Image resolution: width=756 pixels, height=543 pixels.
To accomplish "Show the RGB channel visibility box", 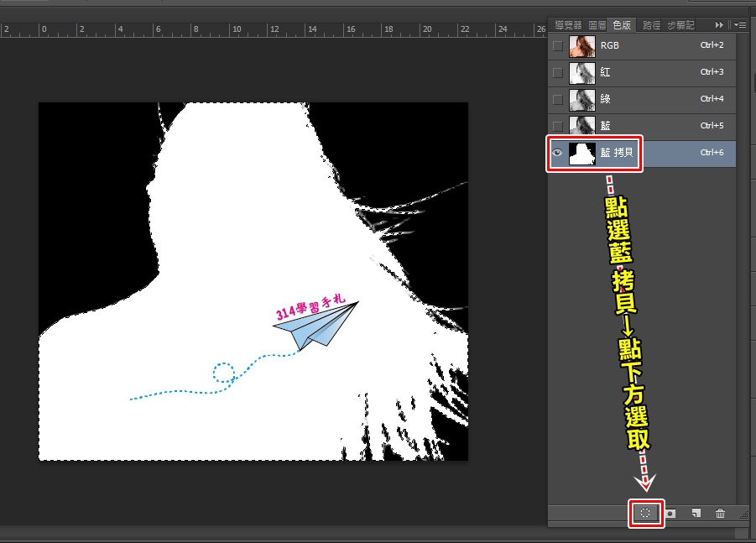I will pyautogui.click(x=558, y=46).
